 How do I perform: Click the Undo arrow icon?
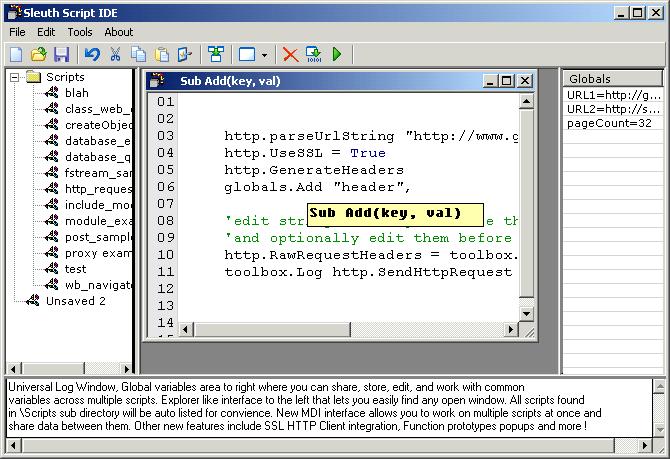click(92, 54)
